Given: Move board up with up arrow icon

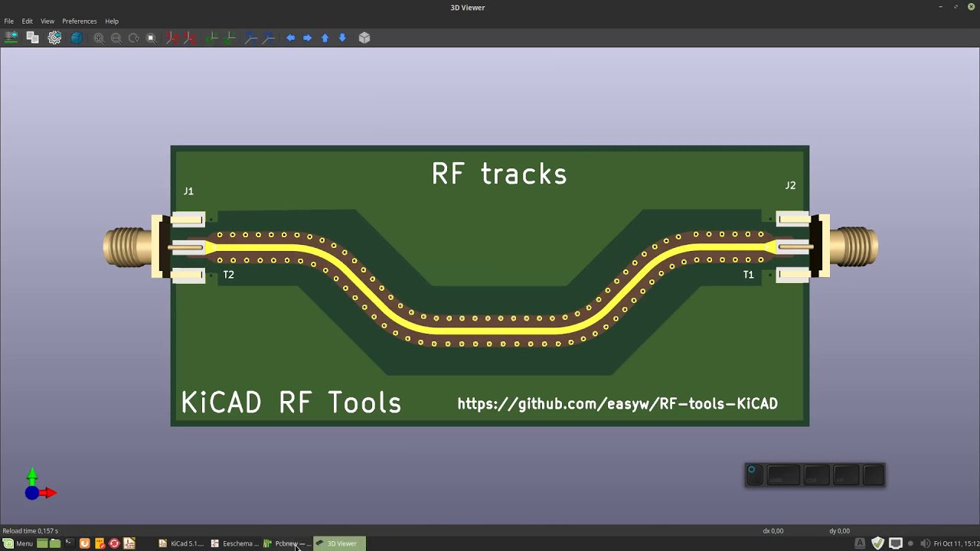Looking at the screenshot, I should (x=325, y=37).
